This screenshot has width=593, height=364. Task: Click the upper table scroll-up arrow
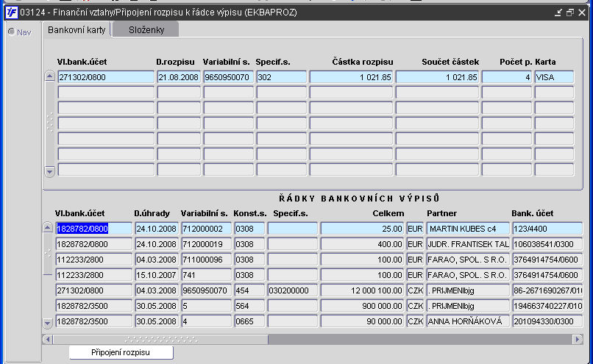coord(49,76)
